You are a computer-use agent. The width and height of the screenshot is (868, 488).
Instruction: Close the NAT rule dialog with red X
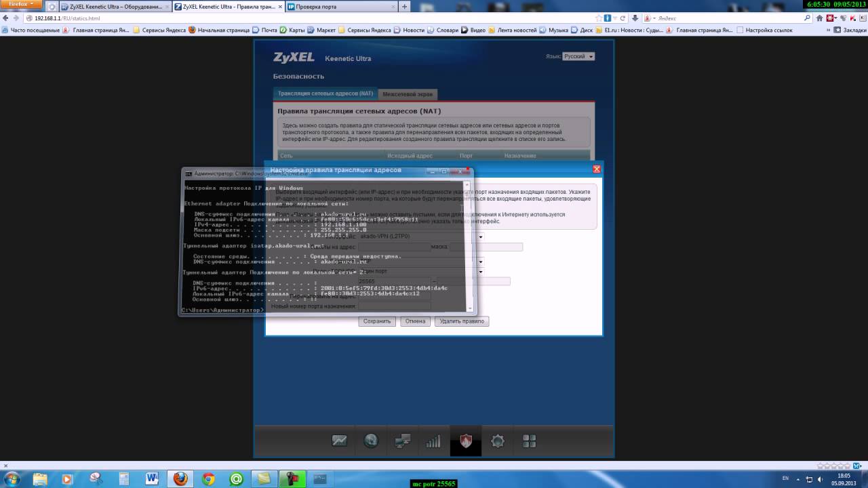point(597,169)
